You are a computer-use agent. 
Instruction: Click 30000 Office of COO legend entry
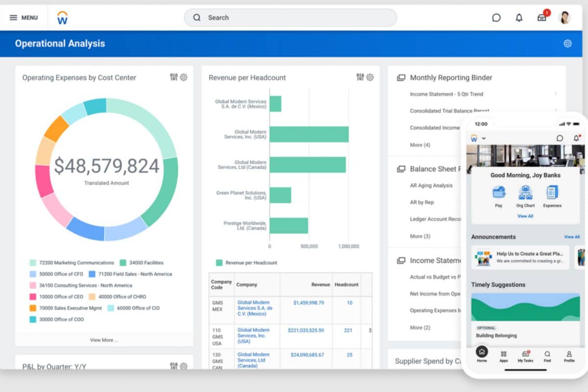click(x=56, y=319)
